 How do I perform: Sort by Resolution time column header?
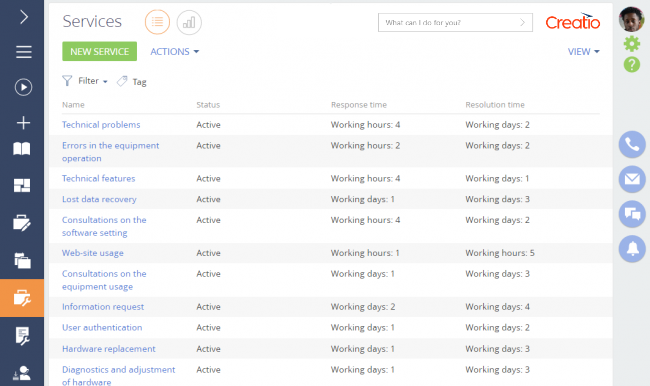495,105
